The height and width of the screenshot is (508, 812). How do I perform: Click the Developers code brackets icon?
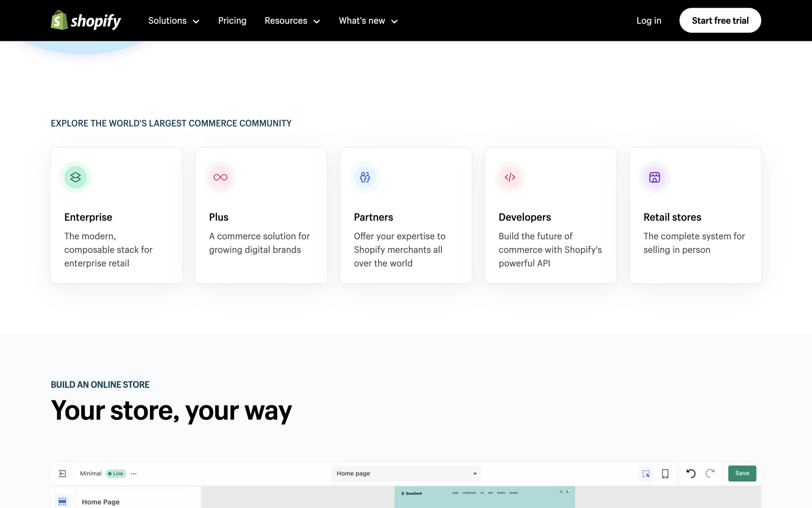(x=510, y=177)
